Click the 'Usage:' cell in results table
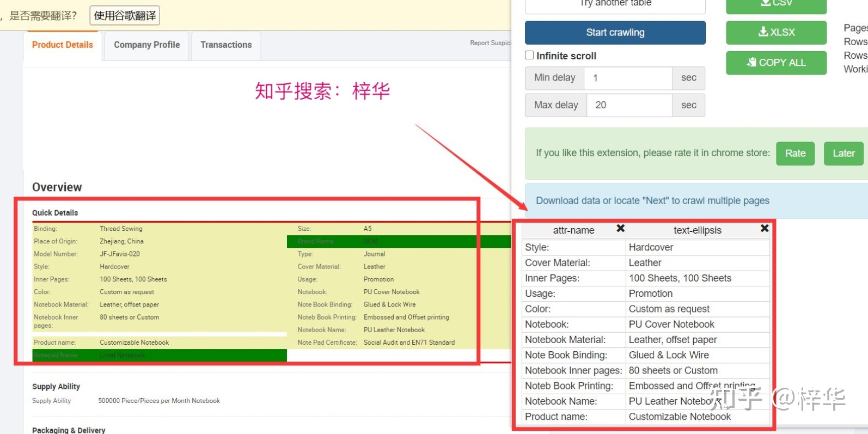The image size is (868, 434). (574, 294)
